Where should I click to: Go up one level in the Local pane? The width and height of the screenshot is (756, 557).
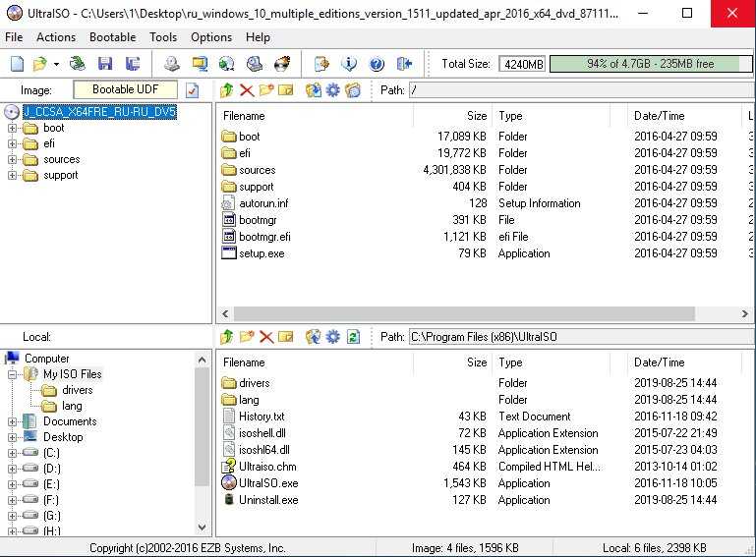click(227, 336)
